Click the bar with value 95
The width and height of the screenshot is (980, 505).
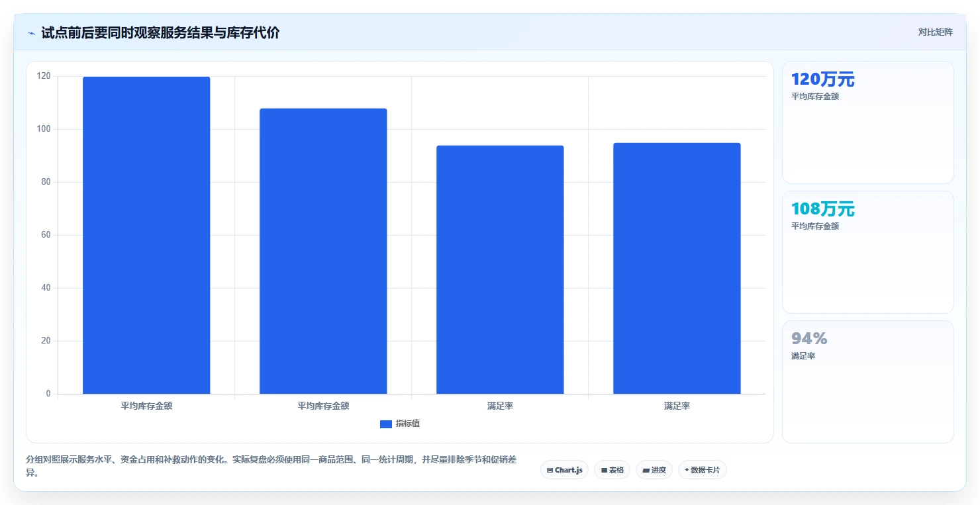pyautogui.click(x=677, y=269)
